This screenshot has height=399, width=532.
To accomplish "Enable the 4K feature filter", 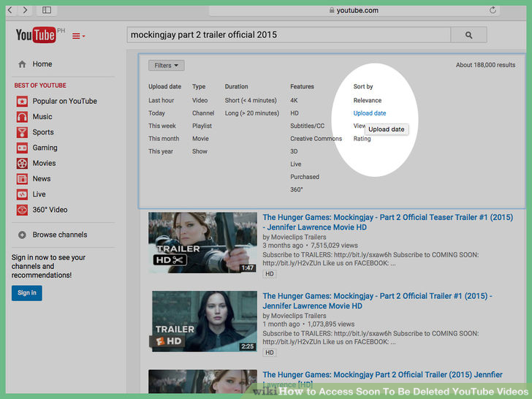I will (x=294, y=100).
